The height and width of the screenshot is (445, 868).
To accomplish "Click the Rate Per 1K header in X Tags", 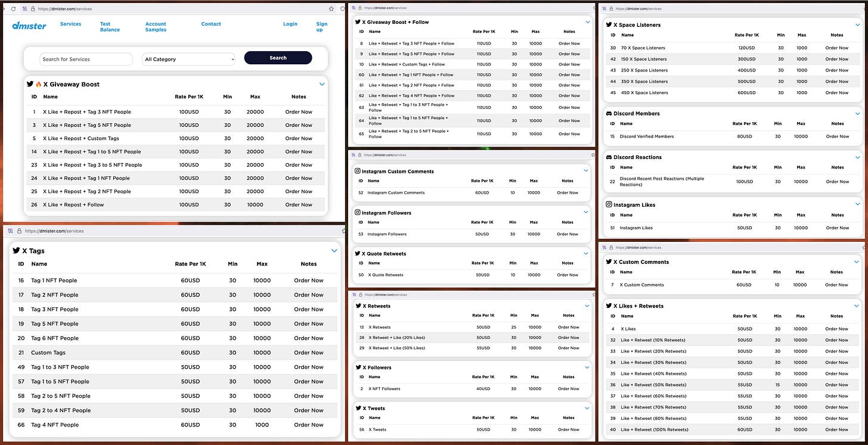I will pyautogui.click(x=190, y=264).
